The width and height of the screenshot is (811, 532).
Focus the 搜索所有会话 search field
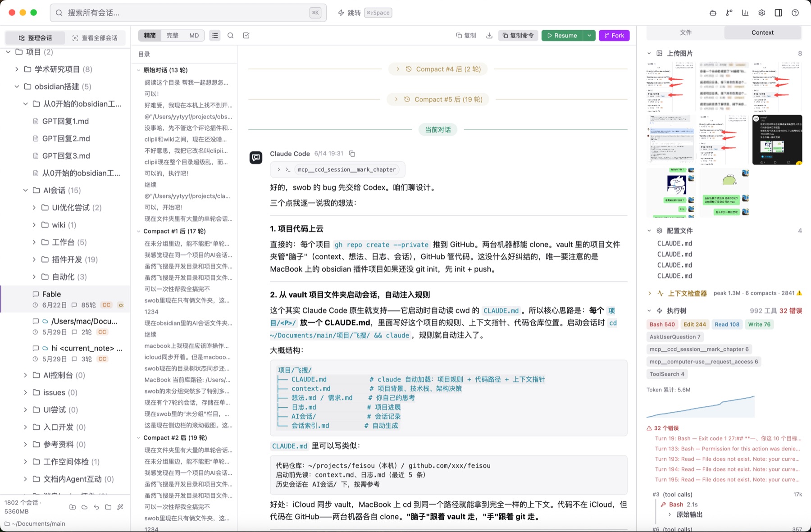(188, 13)
